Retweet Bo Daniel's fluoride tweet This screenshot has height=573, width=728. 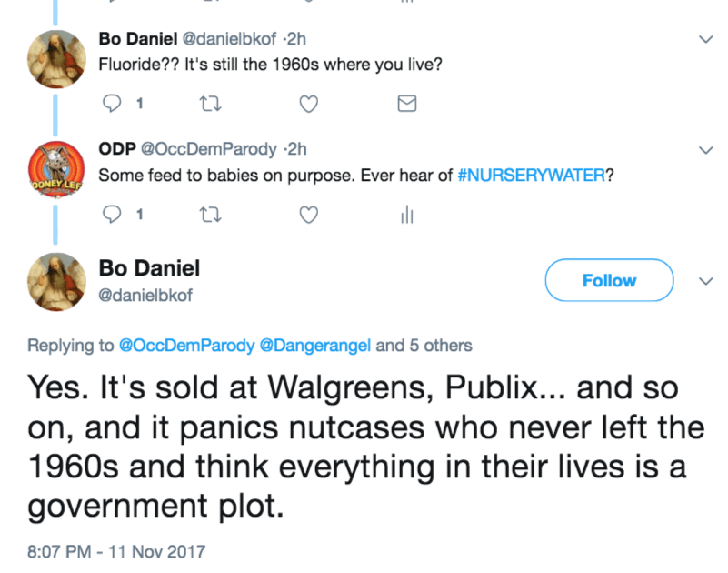coord(208,104)
